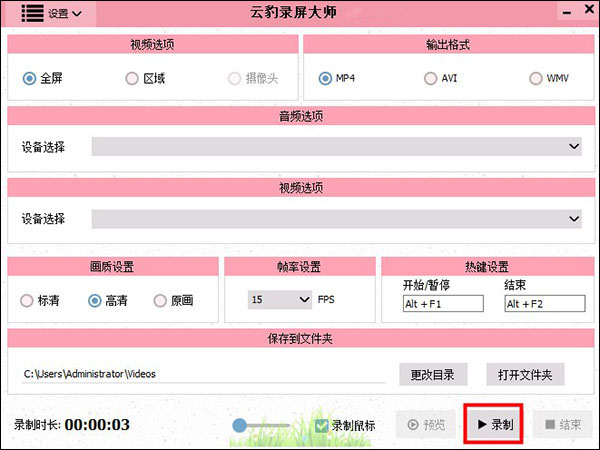Click the slider handle beside 录制鼠标
Image resolution: width=600 pixels, height=450 pixels.
point(240,425)
